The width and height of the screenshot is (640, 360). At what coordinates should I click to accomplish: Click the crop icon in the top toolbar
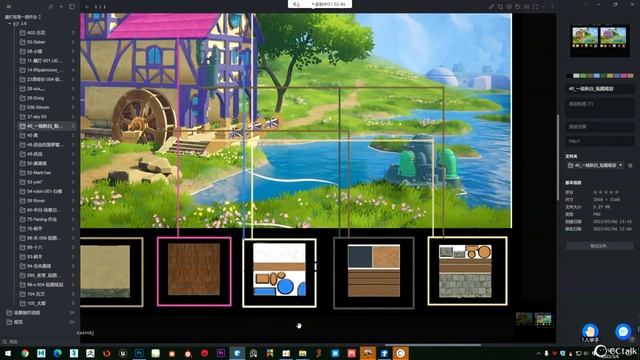500,7
